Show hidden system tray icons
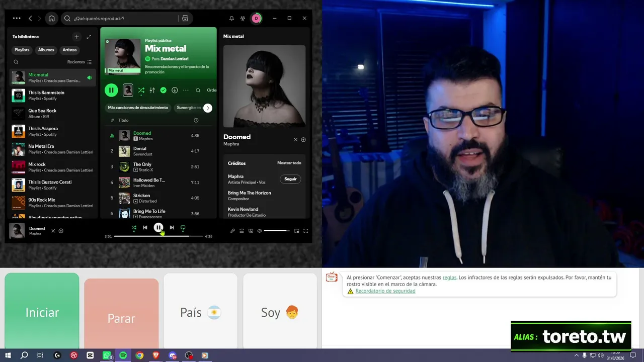 [x=576, y=355]
